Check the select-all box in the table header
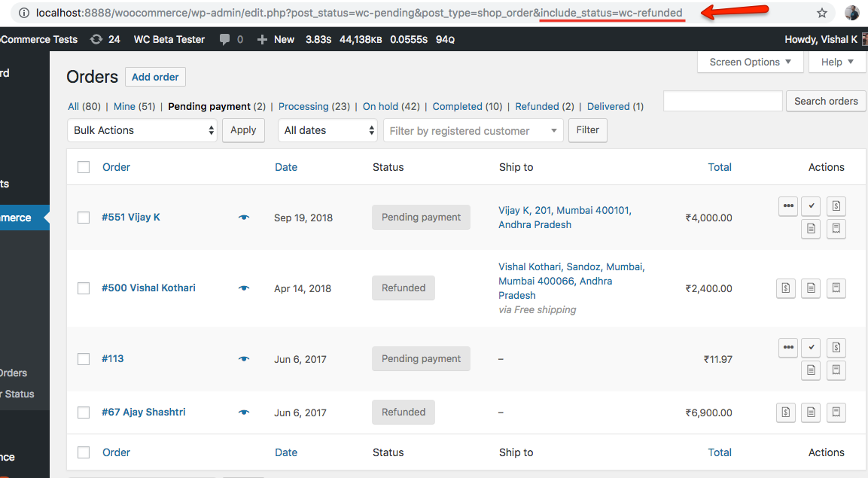Image resolution: width=868 pixels, height=478 pixels. 84,167
